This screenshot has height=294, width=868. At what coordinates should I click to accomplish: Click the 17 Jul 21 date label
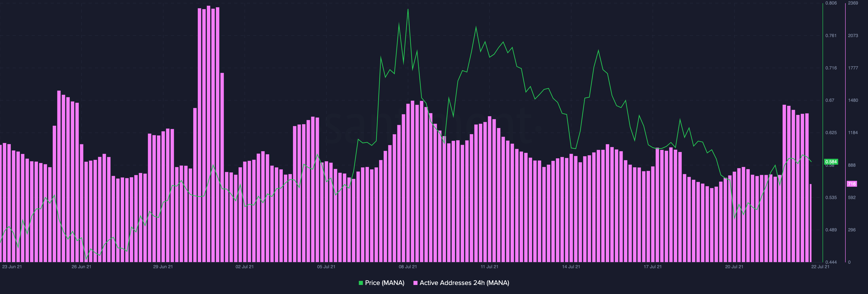point(652,267)
